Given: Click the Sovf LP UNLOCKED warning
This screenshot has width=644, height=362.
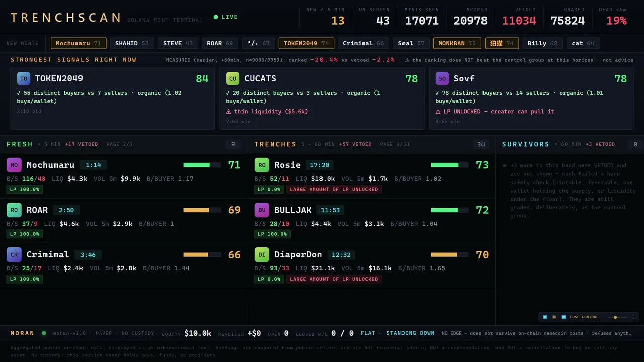Looking at the screenshot, I should (x=495, y=111).
